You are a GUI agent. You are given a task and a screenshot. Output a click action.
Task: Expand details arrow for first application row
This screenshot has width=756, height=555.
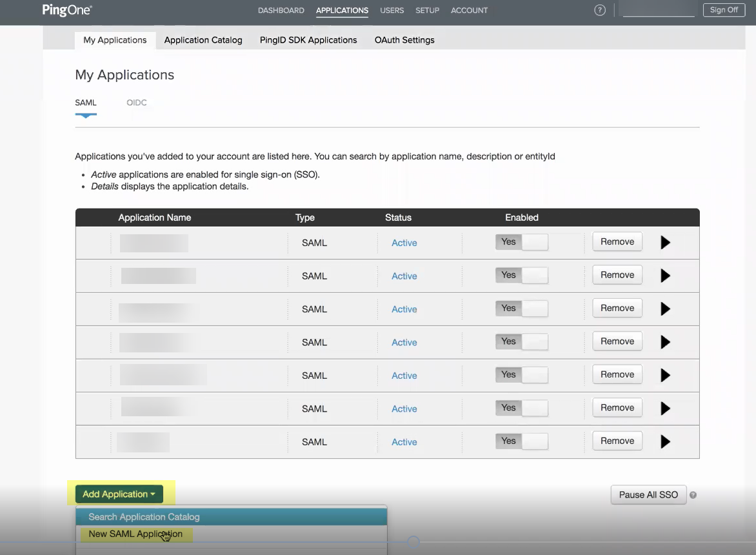tap(665, 243)
